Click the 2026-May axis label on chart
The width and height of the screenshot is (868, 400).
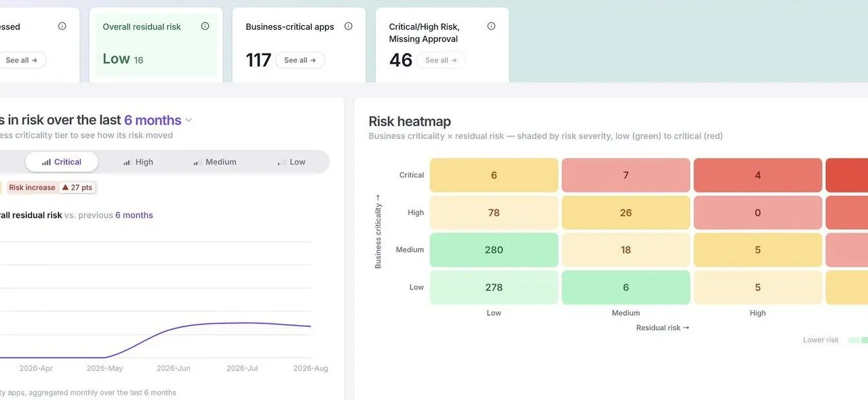[105, 368]
